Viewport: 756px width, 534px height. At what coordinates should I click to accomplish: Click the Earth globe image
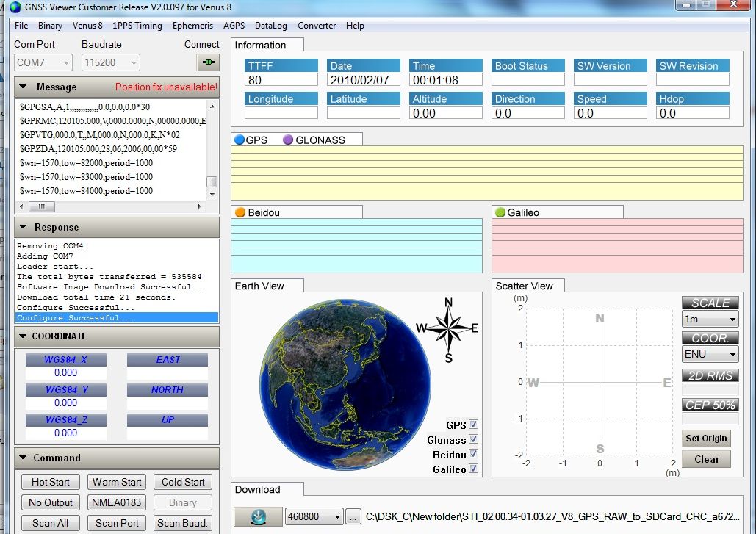pos(345,385)
